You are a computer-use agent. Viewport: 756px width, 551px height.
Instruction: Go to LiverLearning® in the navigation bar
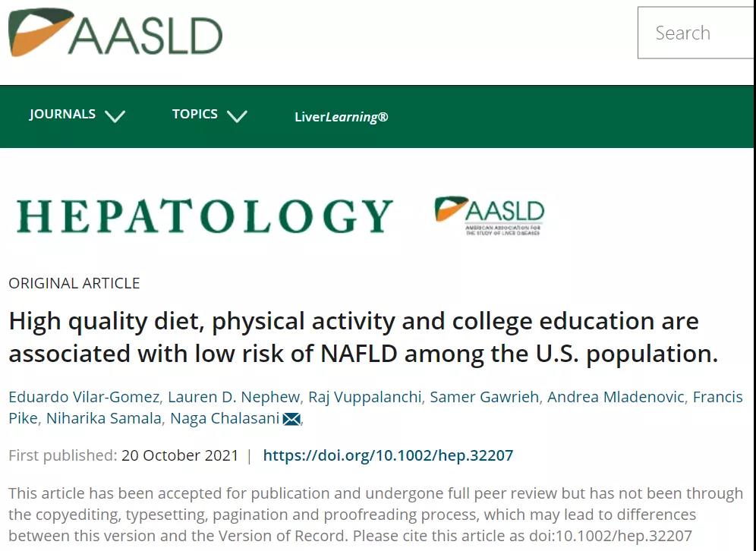coord(342,117)
